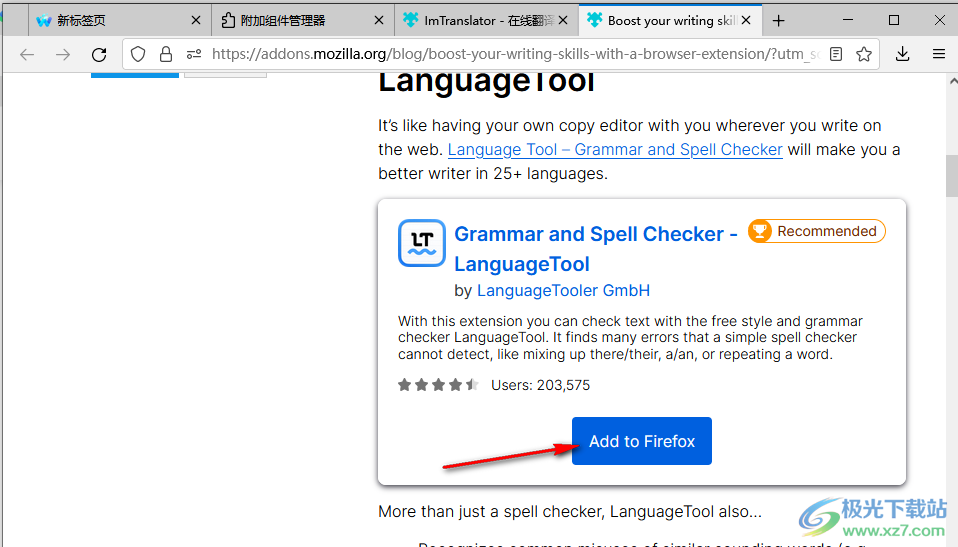
Task: Bookmark this page with the star
Action: point(864,54)
